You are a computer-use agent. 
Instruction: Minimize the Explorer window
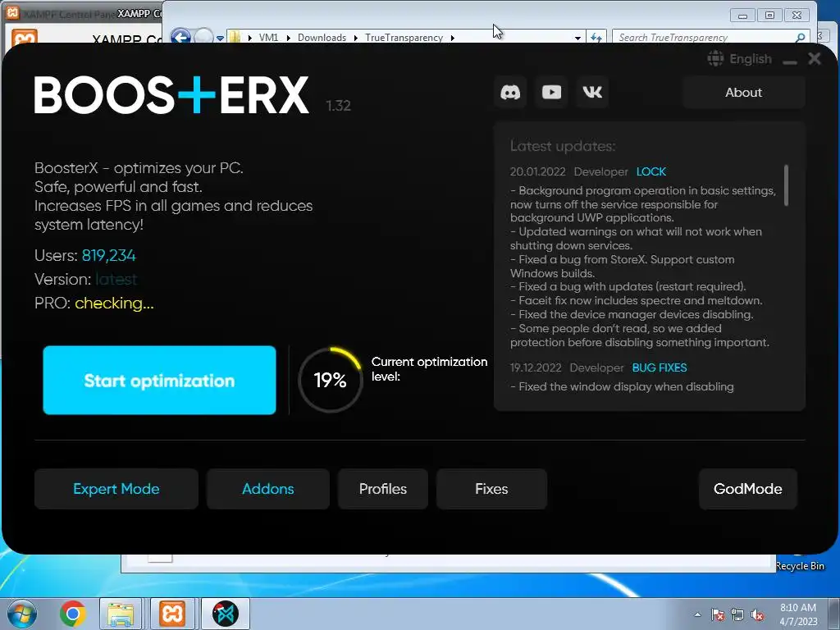coord(742,15)
